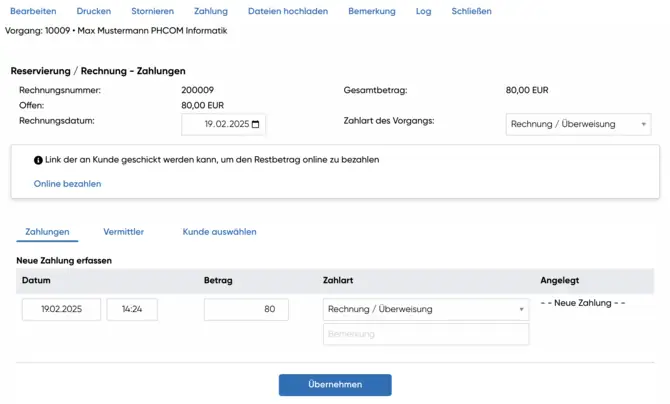Viewport: 670px width, 404px height.
Task: Click the payment time field showing 14:24
Action: tap(132, 310)
